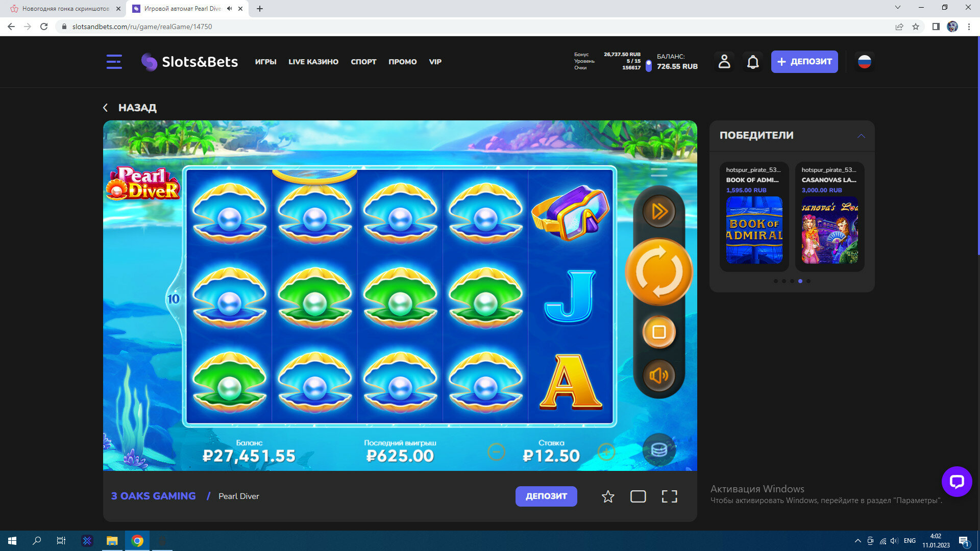Collapse the Победители winners panel
Image resolution: width=980 pixels, height=551 pixels.
(x=861, y=136)
